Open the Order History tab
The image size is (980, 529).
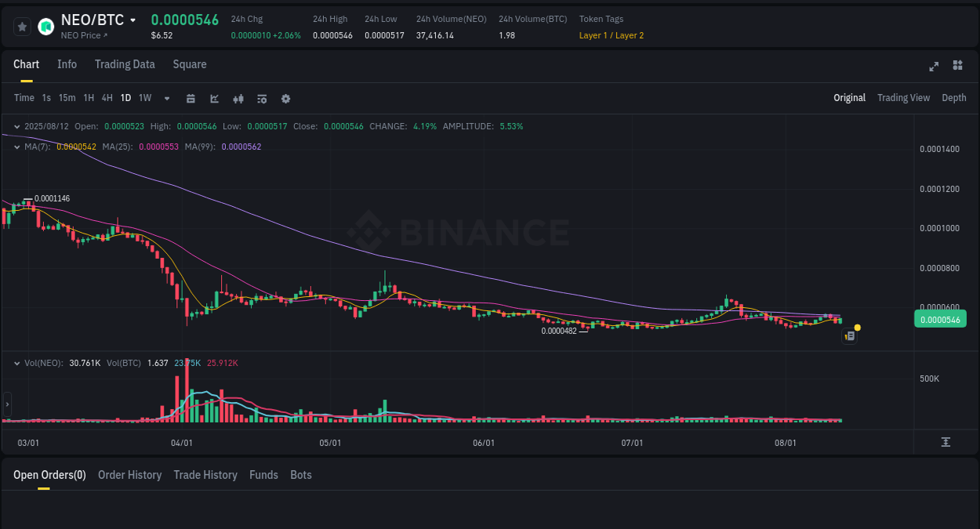129,475
